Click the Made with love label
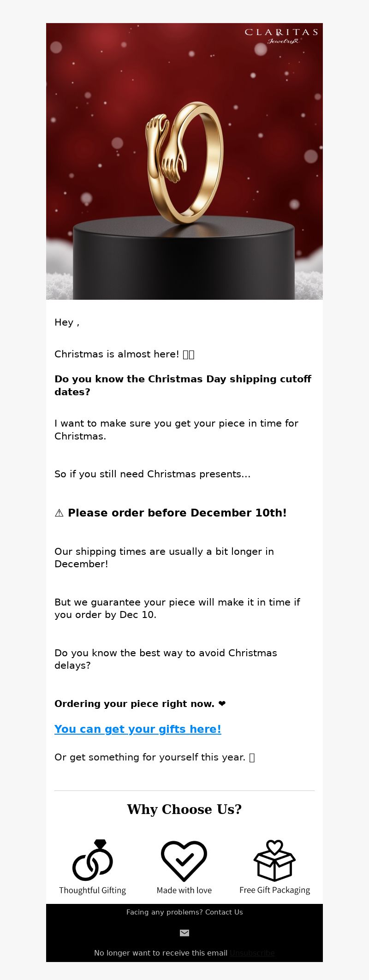This screenshot has height=980, width=369. pyautogui.click(x=184, y=891)
